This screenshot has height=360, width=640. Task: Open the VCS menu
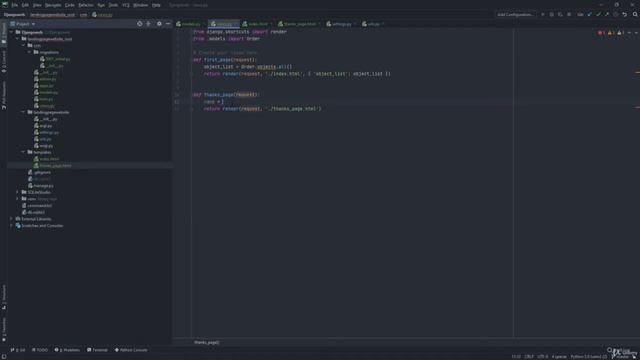click(x=126, y=5)
